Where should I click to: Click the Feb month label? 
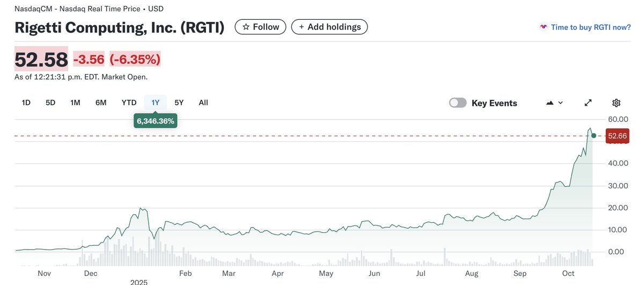[x=185, y=274]
